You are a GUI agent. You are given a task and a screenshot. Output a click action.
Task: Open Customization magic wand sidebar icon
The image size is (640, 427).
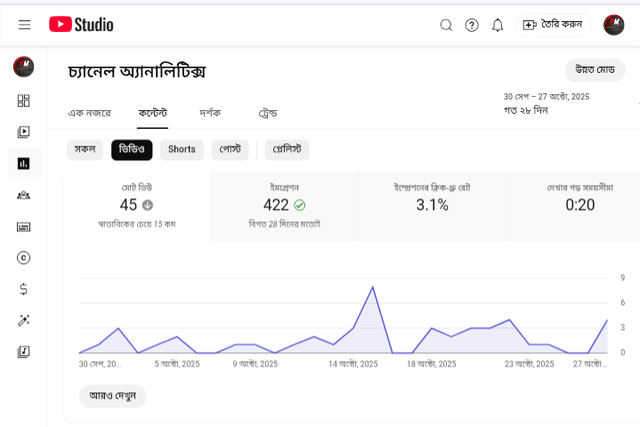point(24,320)
